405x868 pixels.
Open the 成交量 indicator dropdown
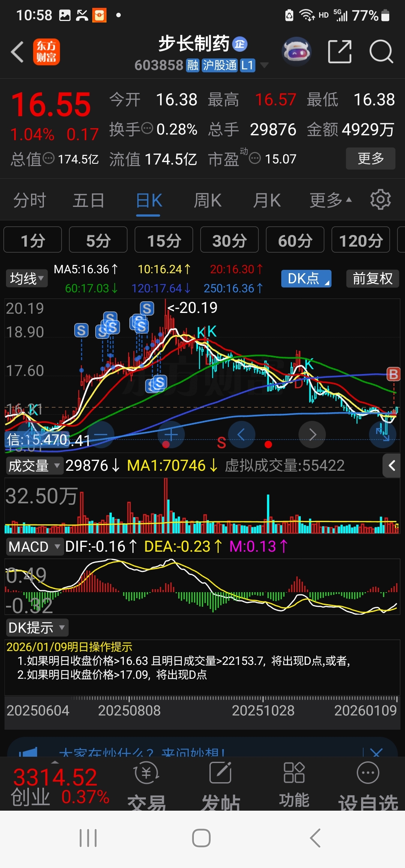coord(34,465)
